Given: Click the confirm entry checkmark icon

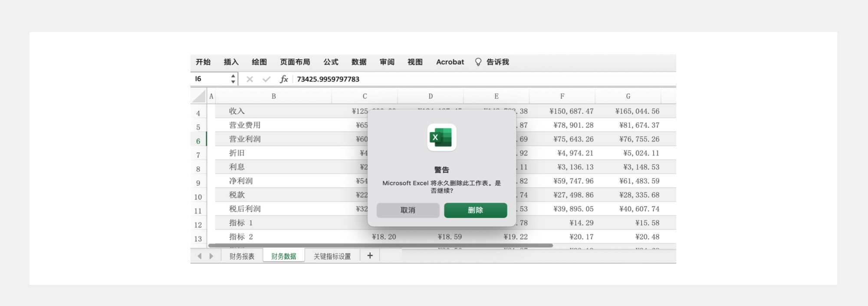Looking at the screenshot, I should [x=266, y=79].
